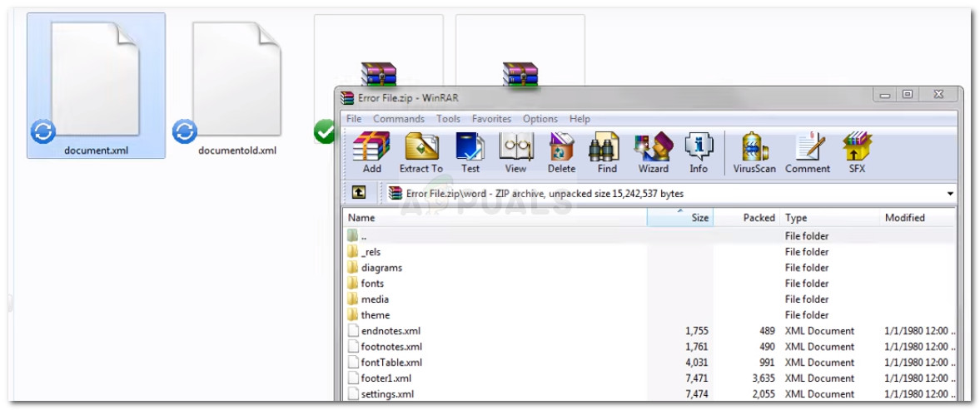Image resolution: width=980 pixels, height=410 pixels.
Task: Go up one folder level arrow
Action: point(358,194)
